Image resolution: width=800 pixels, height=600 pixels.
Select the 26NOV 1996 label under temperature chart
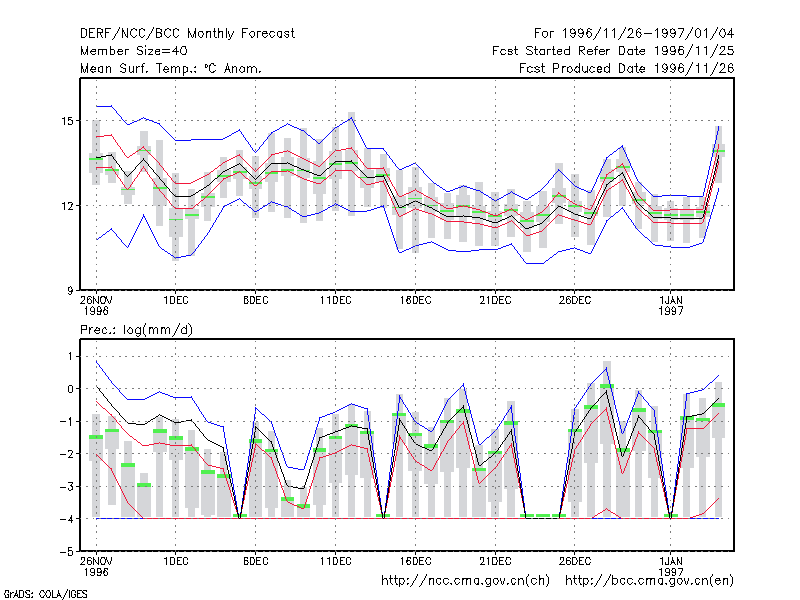click(x=96, y=305)
